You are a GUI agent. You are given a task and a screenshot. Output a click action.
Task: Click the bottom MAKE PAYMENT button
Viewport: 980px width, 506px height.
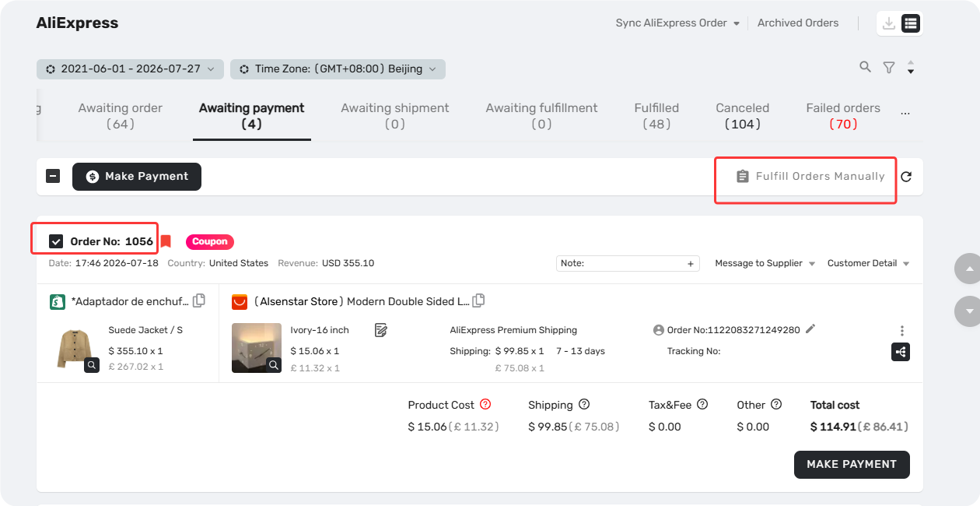tap(852, 464)
